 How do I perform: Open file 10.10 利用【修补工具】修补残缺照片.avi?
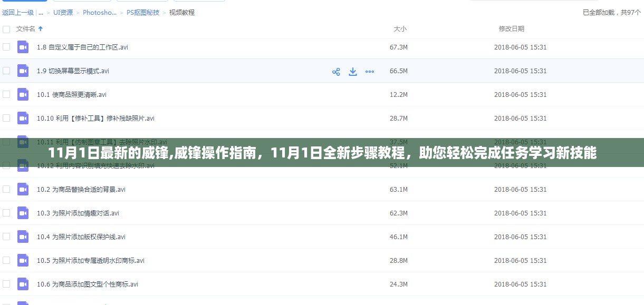tap(95, 119)
